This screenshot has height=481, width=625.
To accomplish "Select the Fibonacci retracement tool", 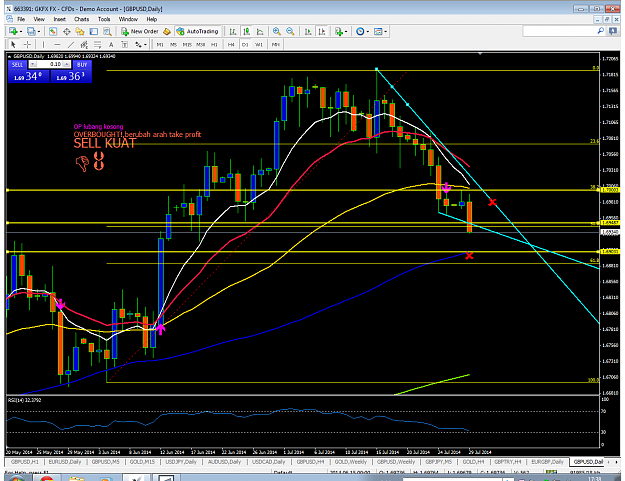I will [98, 45].
